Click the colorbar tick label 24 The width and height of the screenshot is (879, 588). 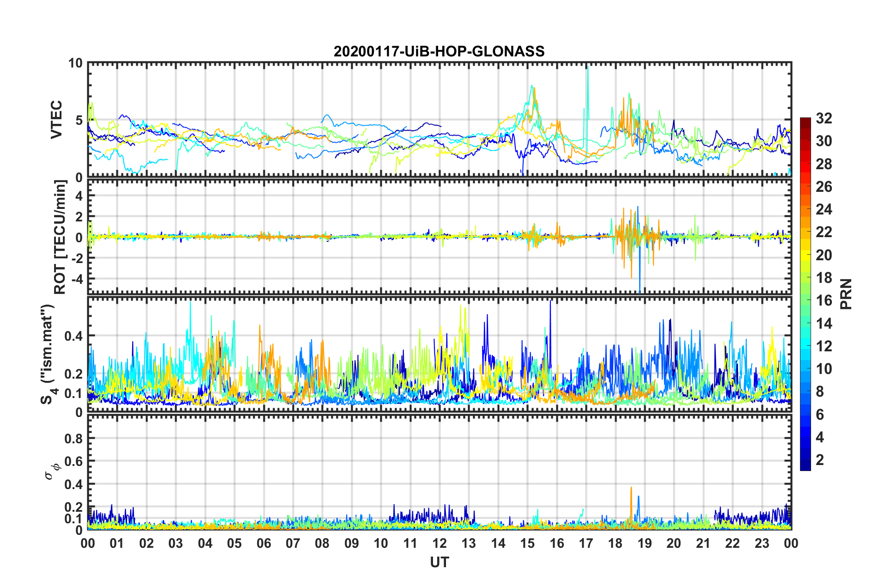coord(824,209)
